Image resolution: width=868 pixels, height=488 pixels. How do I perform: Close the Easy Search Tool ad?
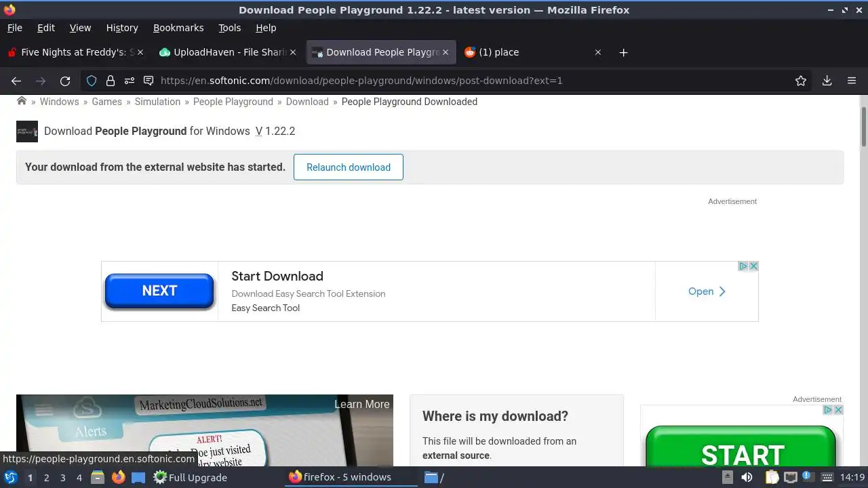[753, 266]
